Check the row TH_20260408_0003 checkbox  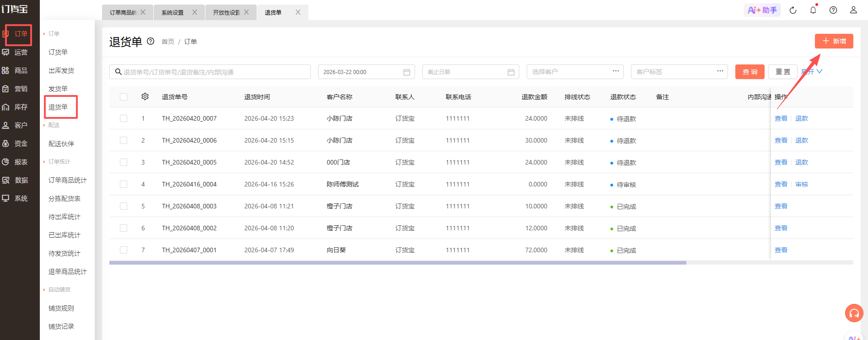124,206
